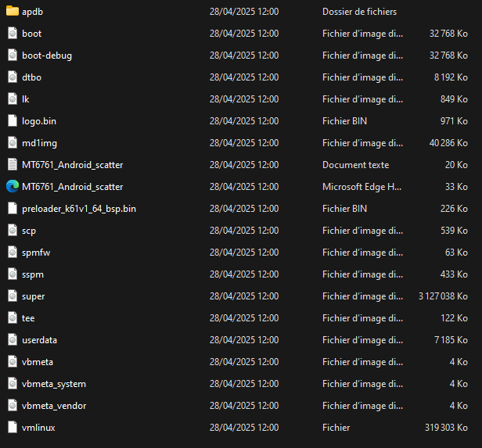Screen dimensions: 482x448
Task: Select the size value "20 Ko"
Action: [456, 165]
